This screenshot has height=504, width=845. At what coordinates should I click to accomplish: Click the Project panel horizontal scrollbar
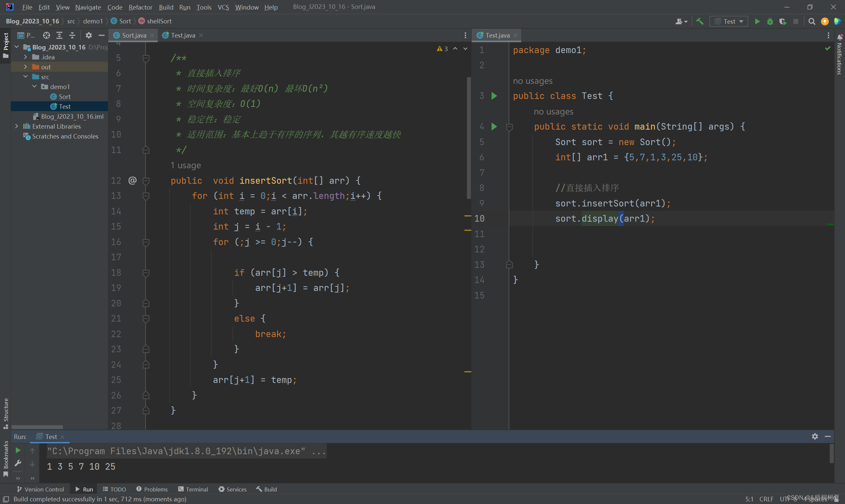37,427
